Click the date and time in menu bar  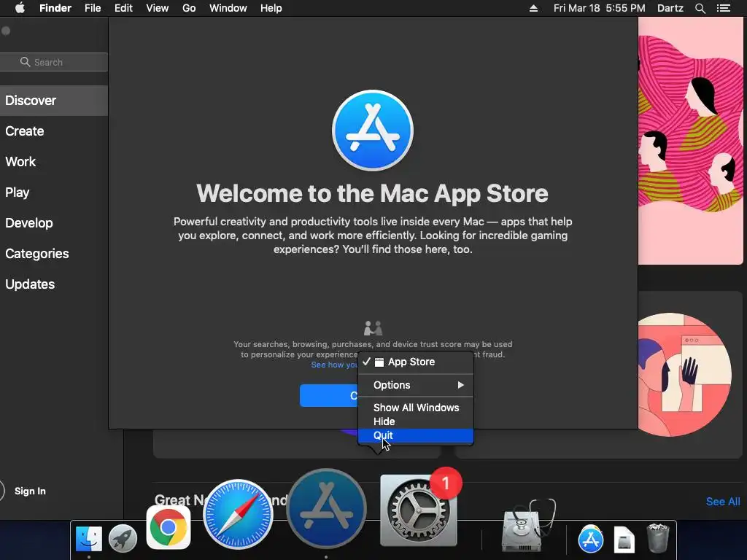600,8
